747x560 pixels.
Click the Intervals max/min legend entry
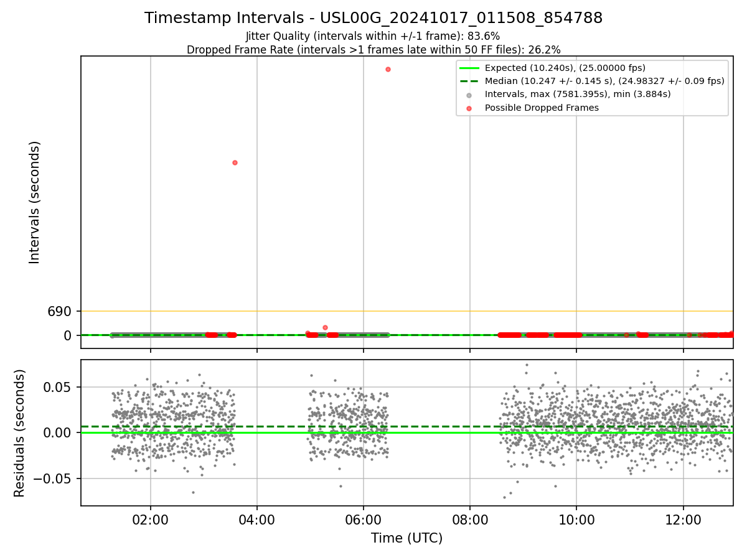[x=568, y=94]
